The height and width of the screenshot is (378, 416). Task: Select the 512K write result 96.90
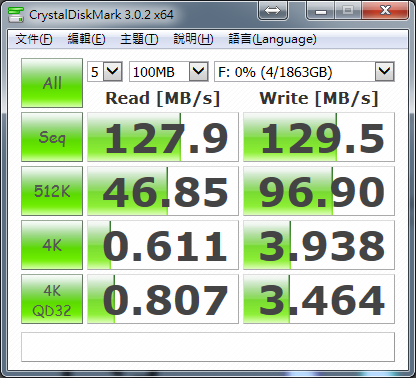(x=319, y=191)
